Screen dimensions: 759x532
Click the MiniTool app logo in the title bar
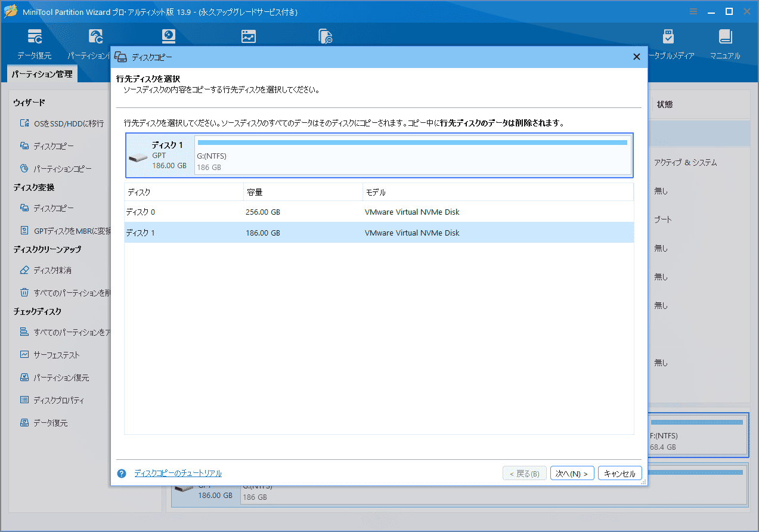pyautogui.click(x=11, y=11)
